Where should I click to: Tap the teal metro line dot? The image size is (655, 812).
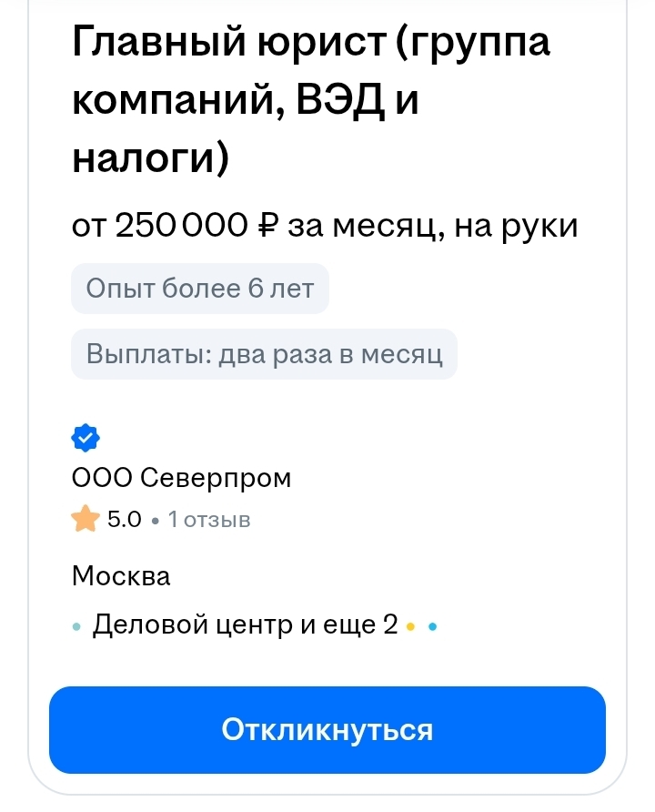[x=76, y=627]
